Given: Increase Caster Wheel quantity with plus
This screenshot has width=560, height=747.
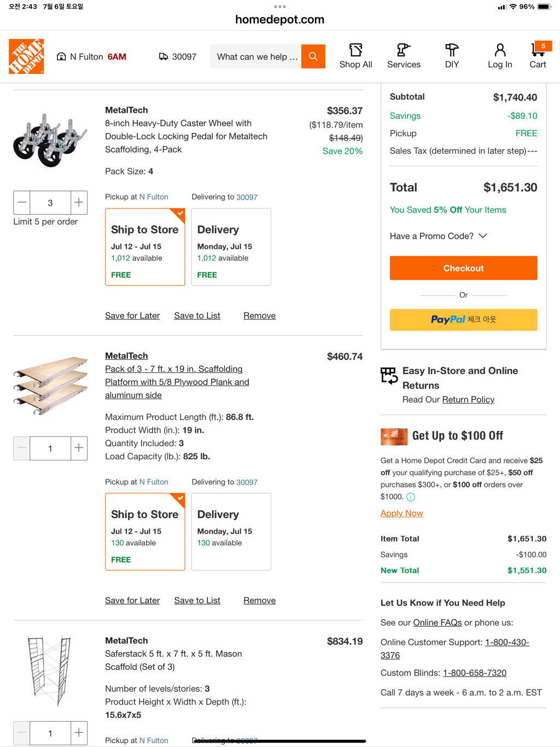Looking at the screenshot, I should pos(79,202).
